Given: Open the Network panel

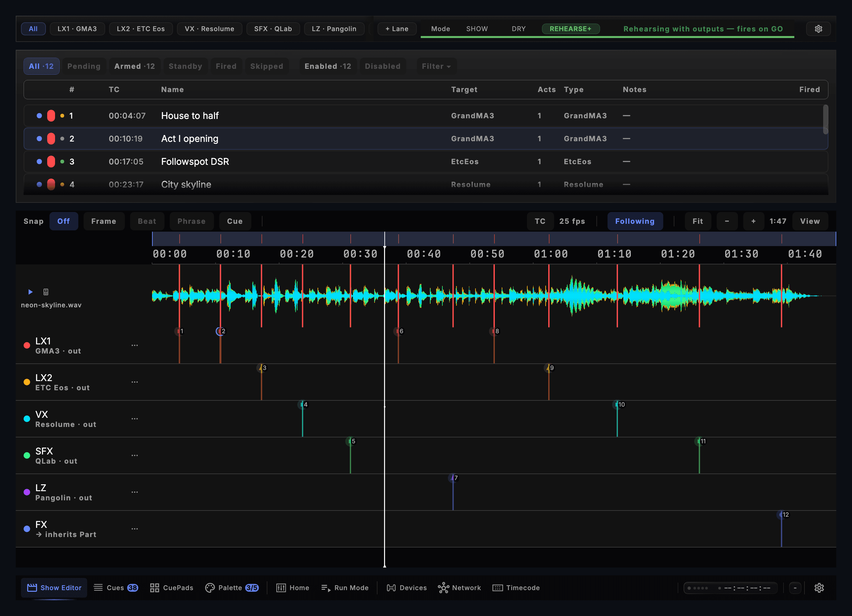Looking at the screenshot, I should (x=459, y=588).
